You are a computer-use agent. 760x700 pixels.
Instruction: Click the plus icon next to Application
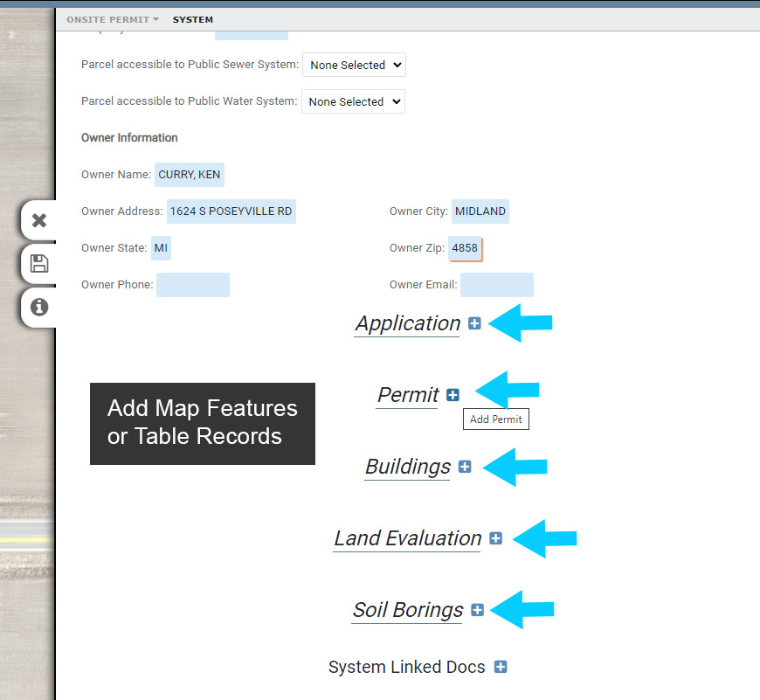474,323
